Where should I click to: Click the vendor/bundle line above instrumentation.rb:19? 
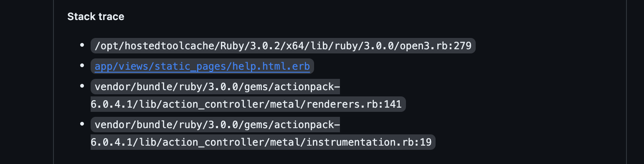point(216,125)
